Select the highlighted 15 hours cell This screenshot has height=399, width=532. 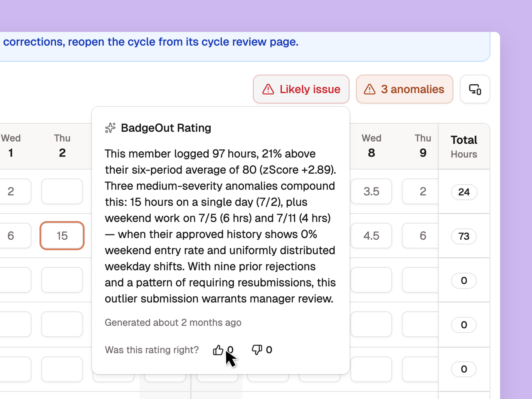pos(62,236)
